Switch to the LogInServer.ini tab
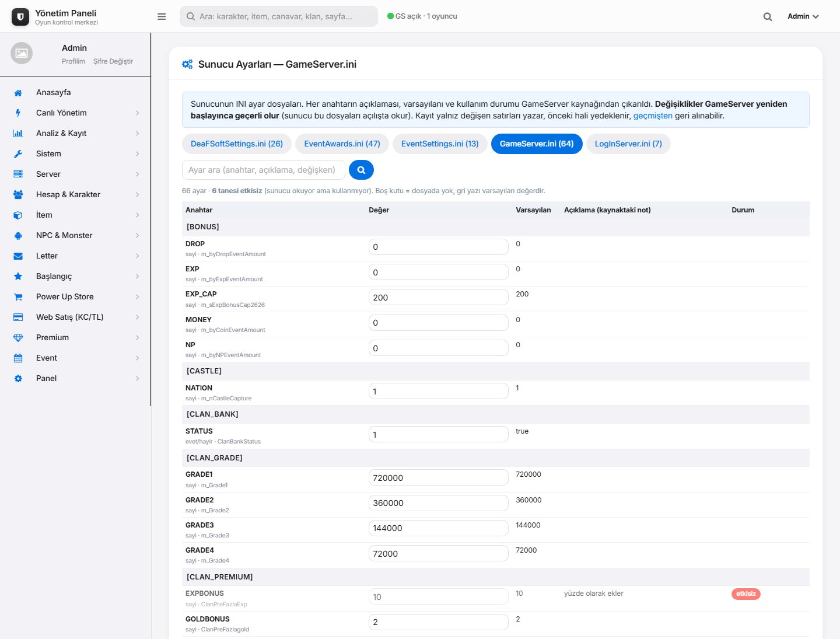The height and width of the screenshot is (639, 840). (628, 144)
